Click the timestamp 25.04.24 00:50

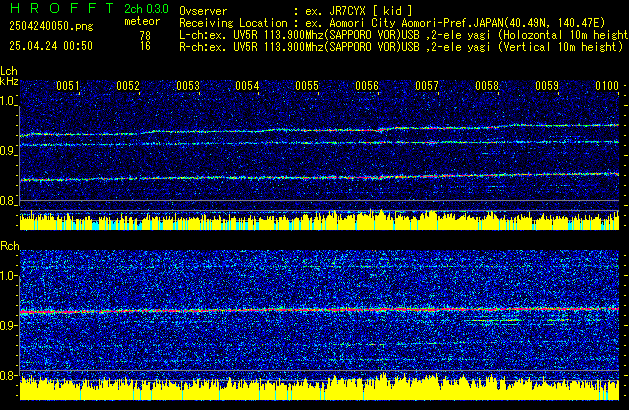click(51, 46)
